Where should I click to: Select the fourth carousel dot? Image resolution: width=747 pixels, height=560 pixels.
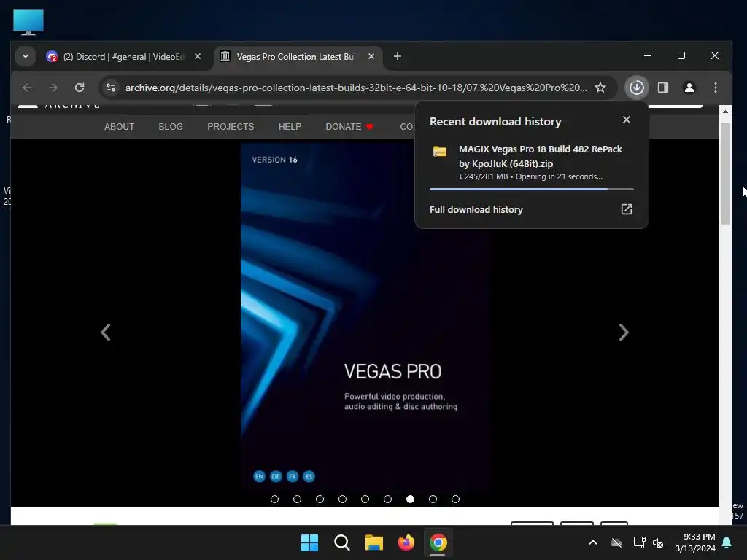(x=343, y=499)
